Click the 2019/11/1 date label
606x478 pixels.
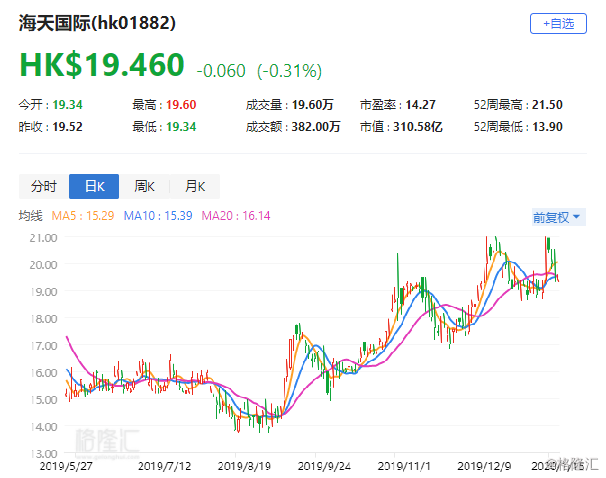[x=404, y=466]
